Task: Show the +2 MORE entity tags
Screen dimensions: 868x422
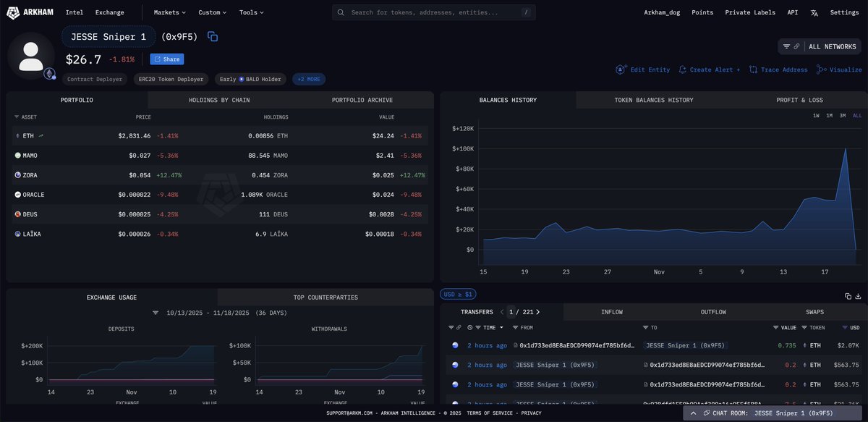Action: [309, 79]
